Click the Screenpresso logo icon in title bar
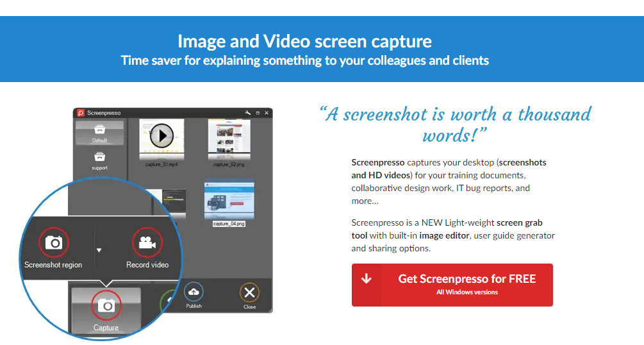This screenshot has height=345, width=644. 81,113
